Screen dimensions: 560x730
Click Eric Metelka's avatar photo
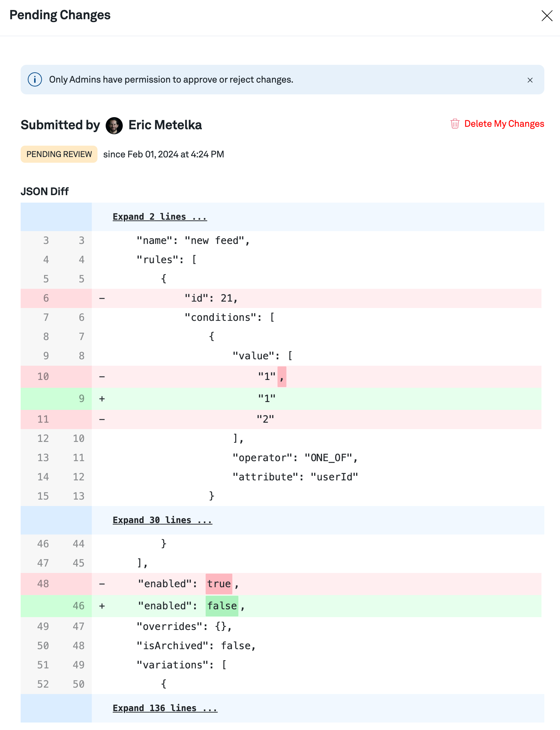point(114,125)
